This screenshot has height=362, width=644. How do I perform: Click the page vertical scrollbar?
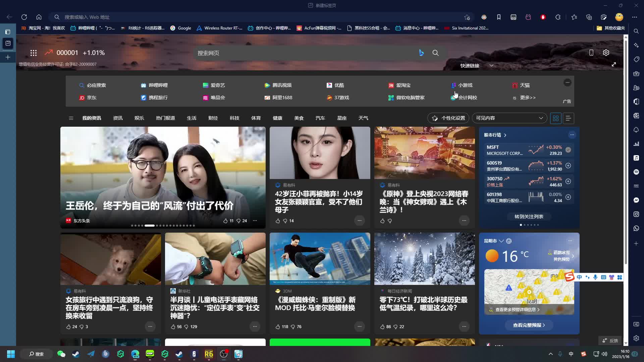click(626, 151)
